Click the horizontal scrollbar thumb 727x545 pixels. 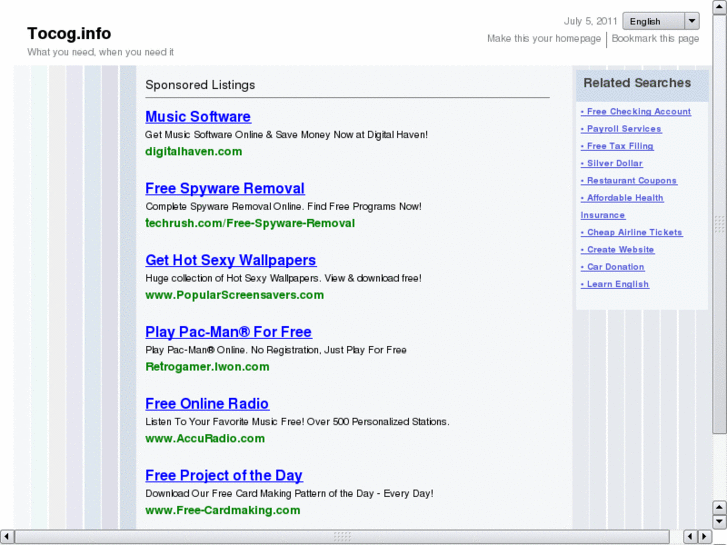[342, 537]
